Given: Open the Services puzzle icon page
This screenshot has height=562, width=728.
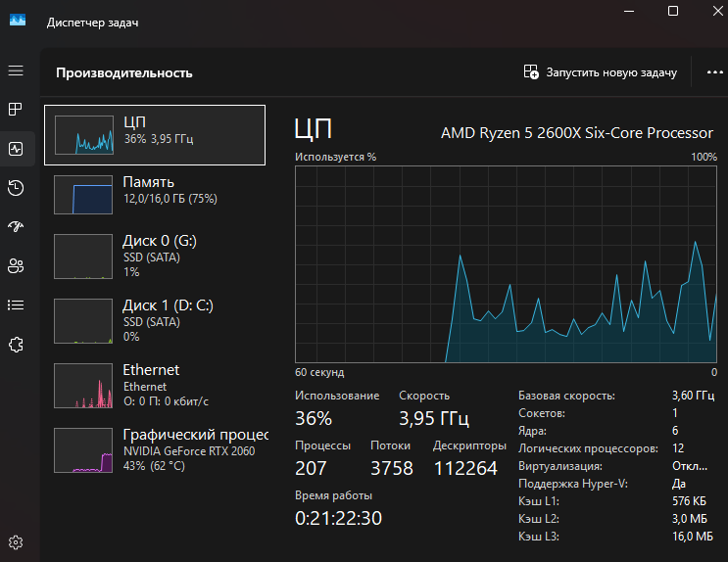Looking at the screenshot, I should click(16, 344).
